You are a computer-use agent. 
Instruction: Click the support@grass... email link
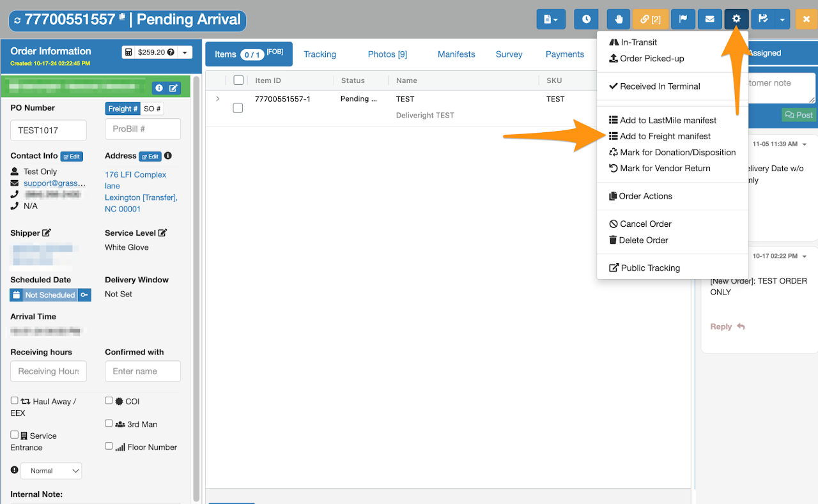click(x=54, y=183)
